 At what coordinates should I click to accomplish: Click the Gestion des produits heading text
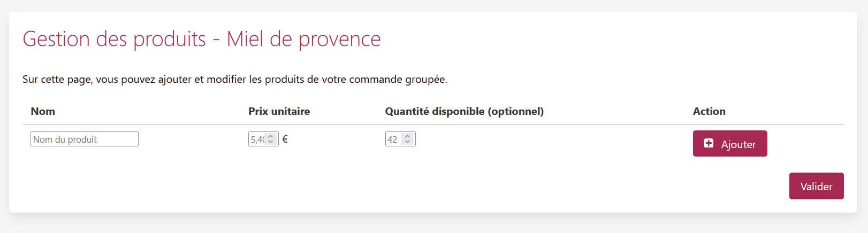click(x=114, y=39)
